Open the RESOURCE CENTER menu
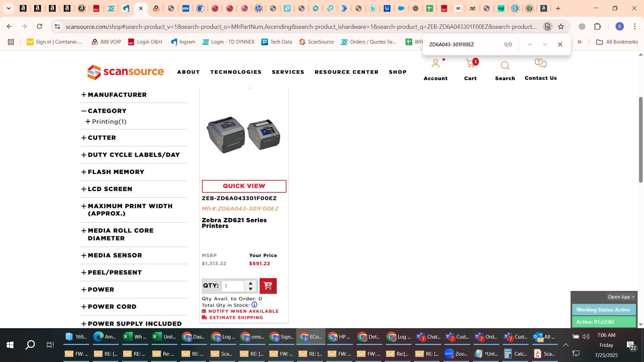644x362 pixels. 346,72
